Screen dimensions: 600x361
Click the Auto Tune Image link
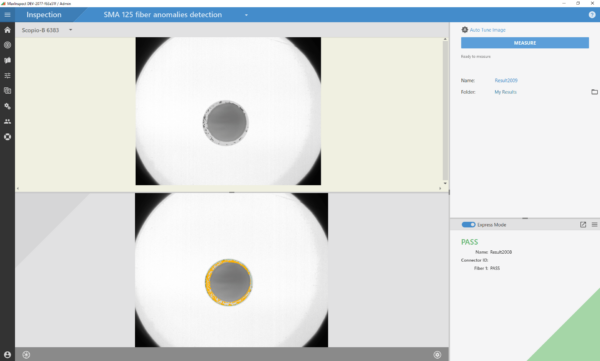click(x=488, y=30)
